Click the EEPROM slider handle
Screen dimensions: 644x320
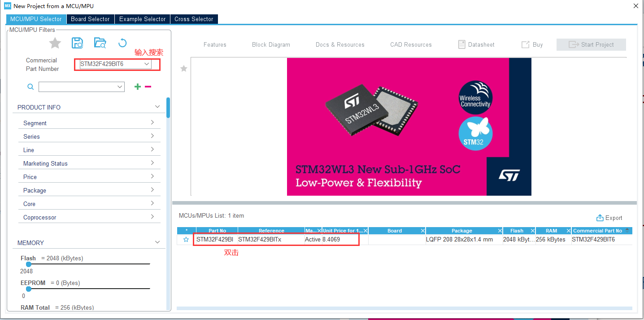pyautogui.click(x=29, y=289)
